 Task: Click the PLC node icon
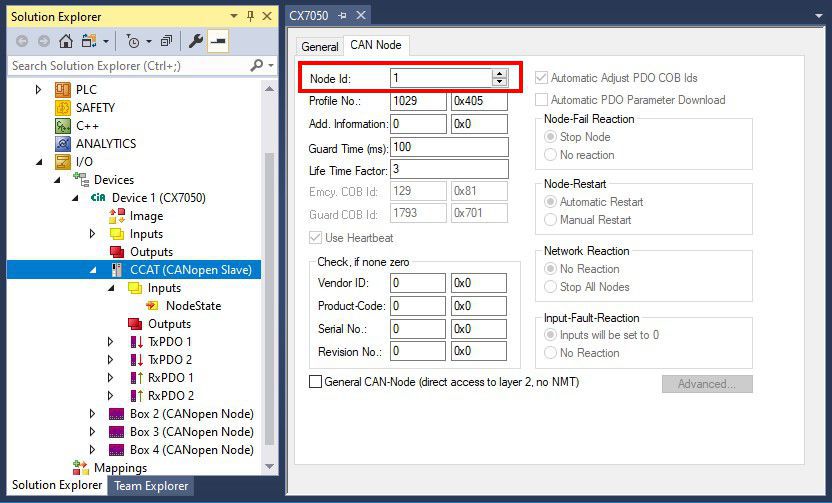[63, 90]
